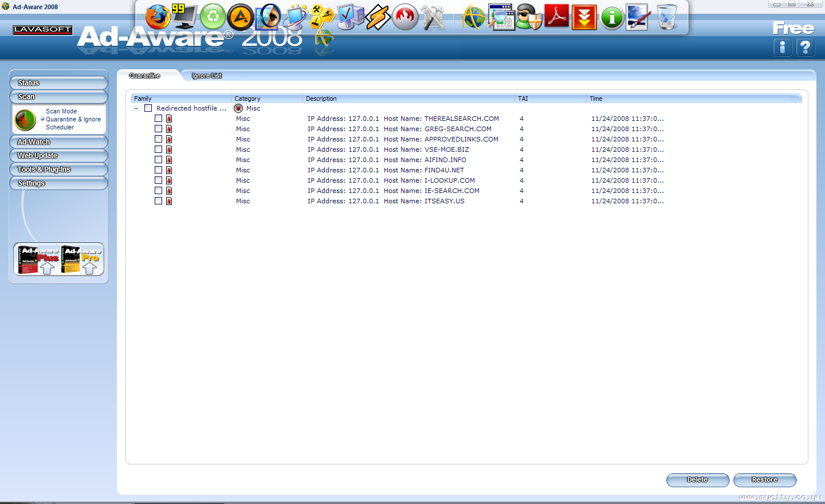Viewport: 825px width, 504px height.
Task: Select the Redirected hostfile family checkbox
Action: pyautogui.click(x=148, y=108)
